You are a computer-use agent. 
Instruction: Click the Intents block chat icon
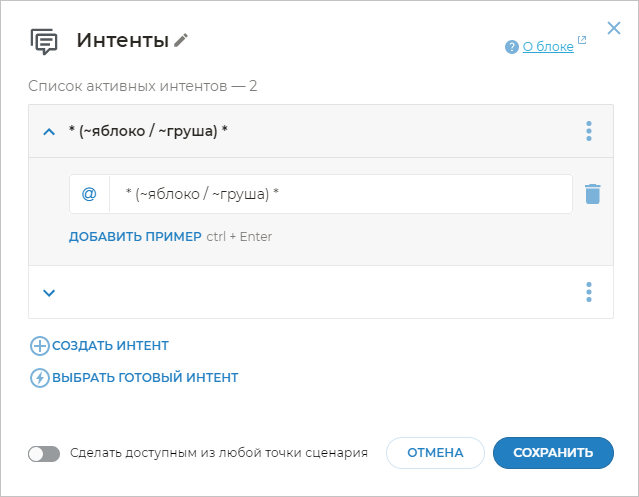[x=44, y=41]
